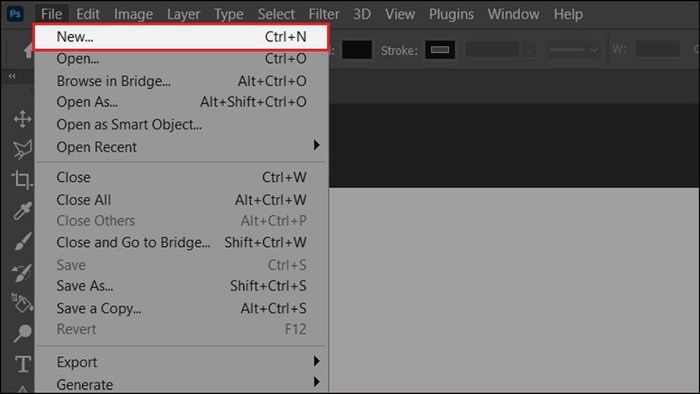Select the Move tool

(22, 119)
